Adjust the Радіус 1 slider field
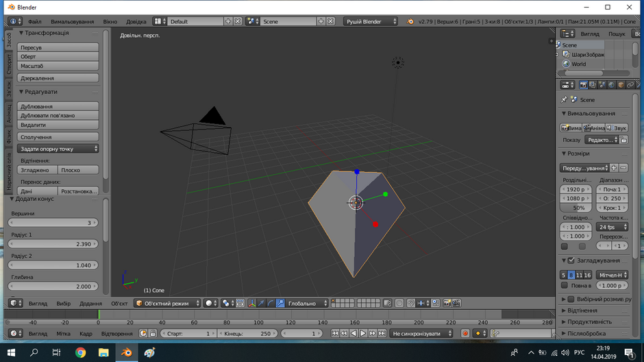This screenshot has width=644, height=362. [53, 243]
